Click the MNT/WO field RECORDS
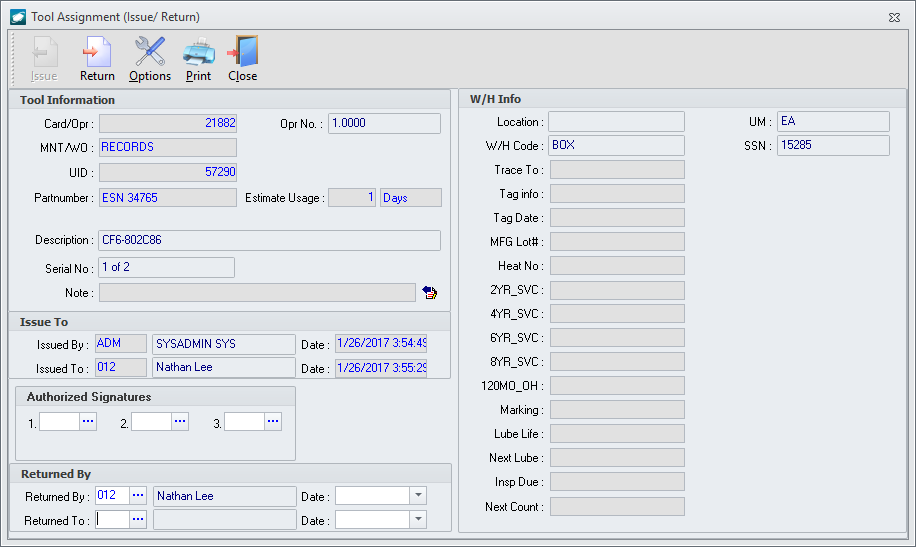Viewport: 916px width, 547px height. 168,147
